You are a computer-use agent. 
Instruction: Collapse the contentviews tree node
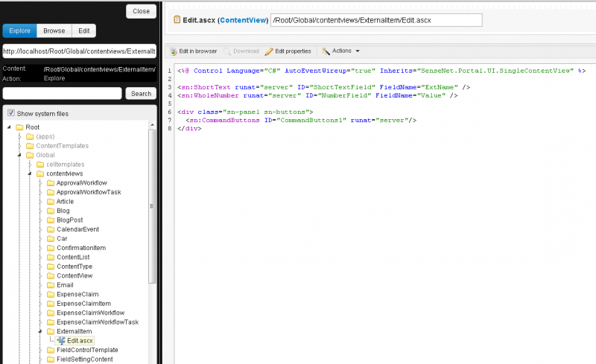(x=30, y=173)
